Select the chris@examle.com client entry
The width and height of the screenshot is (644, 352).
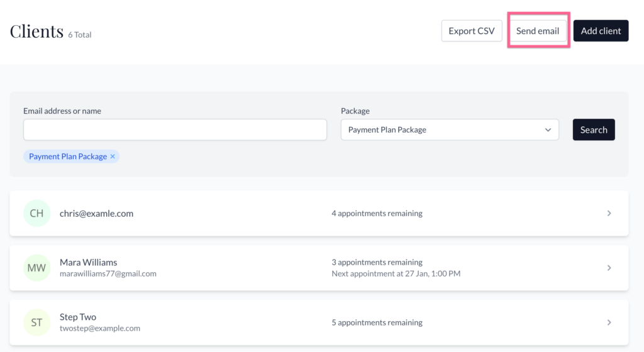coord(96,213)
